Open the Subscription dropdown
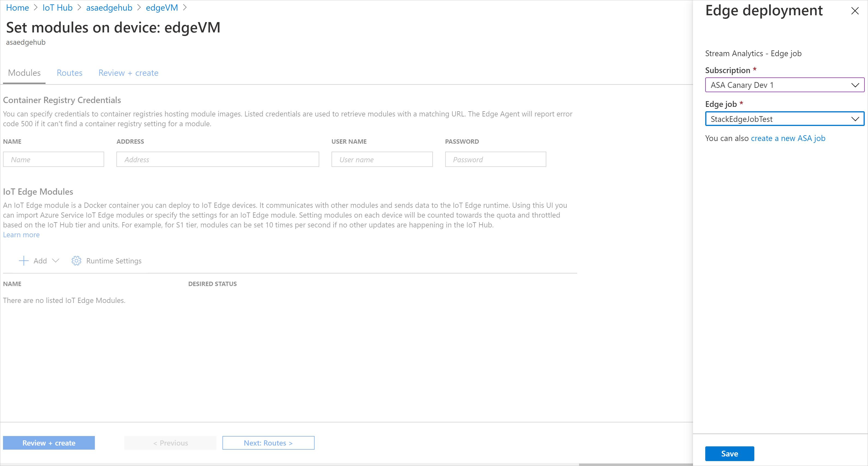 pos(784,85)
